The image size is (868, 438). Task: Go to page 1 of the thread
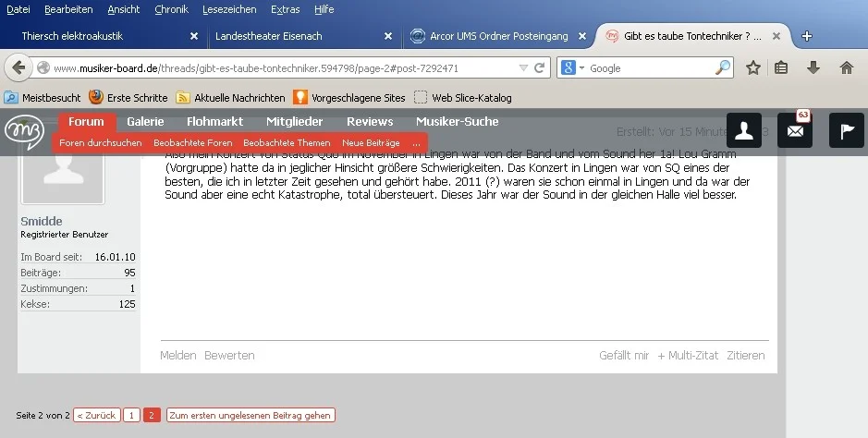click(x=131, y=415)
